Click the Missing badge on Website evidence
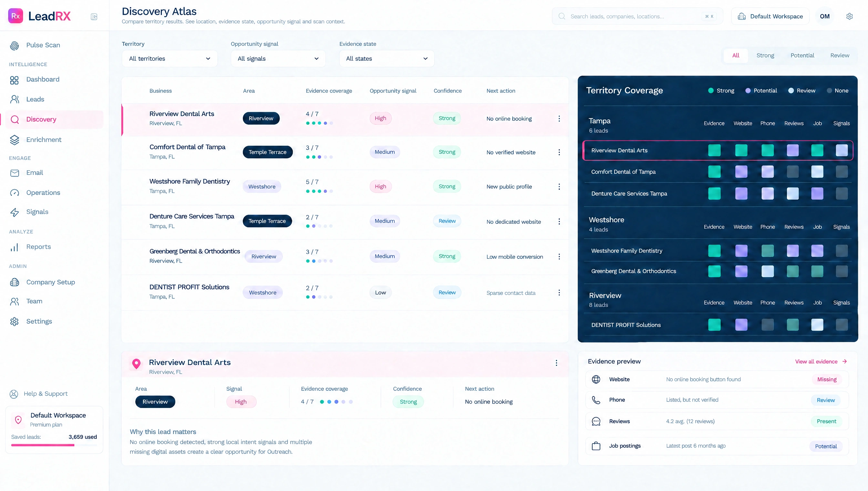The image size is (868, 491). (827, 379)
